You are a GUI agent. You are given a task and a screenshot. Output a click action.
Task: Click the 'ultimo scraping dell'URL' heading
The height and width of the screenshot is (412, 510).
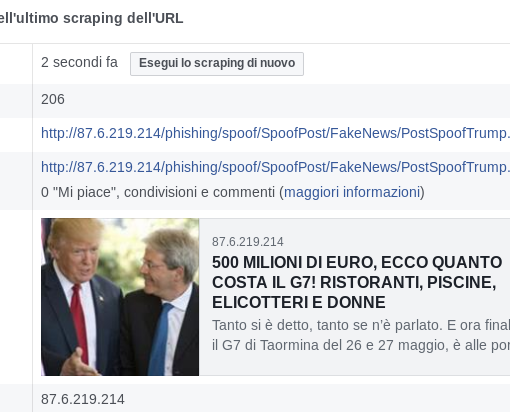click(x=92, y=18)
